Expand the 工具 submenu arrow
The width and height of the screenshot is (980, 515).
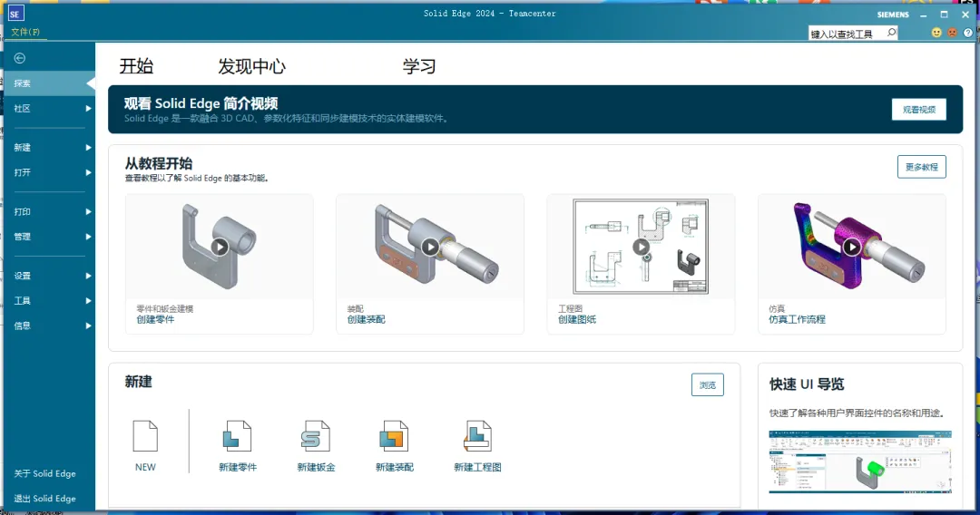88,301
